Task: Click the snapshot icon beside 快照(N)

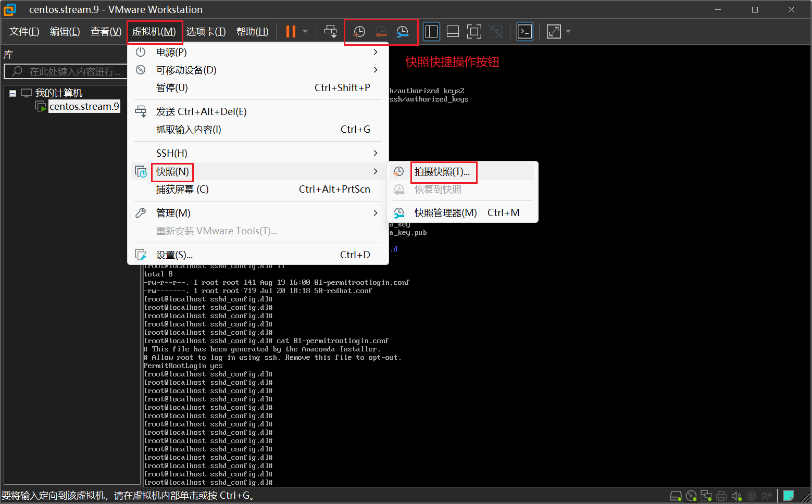Action: pos(141,172)
